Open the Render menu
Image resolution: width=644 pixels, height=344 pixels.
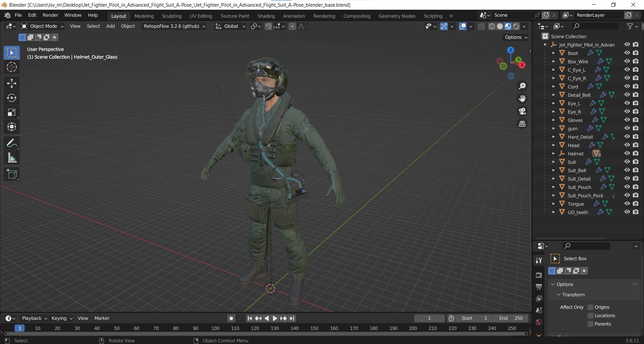point(50,15)
